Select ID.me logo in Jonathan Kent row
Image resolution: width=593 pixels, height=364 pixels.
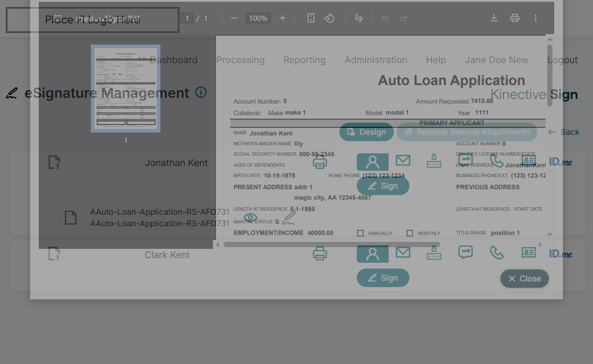(561, 162)
